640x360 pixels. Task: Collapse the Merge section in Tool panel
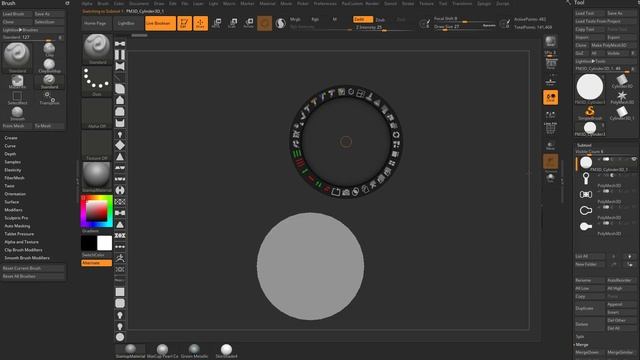coord(582,344)
